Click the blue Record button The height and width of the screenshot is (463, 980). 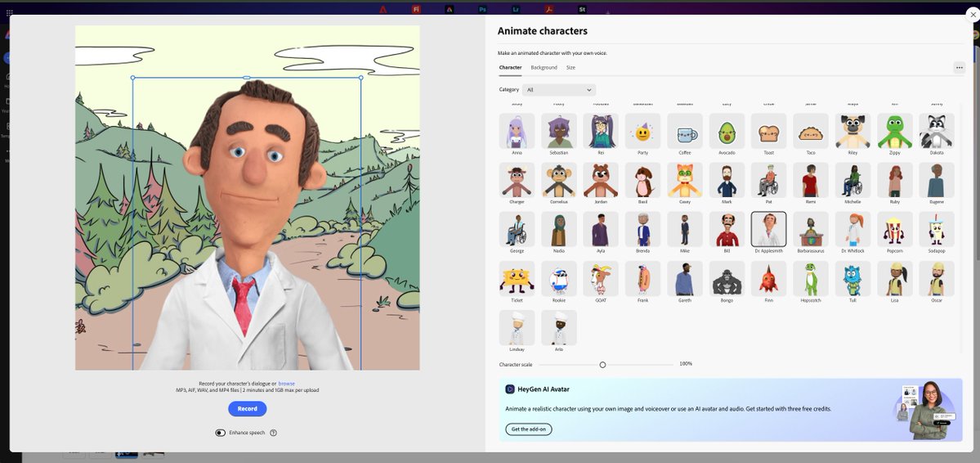click(x=248, y=408)
